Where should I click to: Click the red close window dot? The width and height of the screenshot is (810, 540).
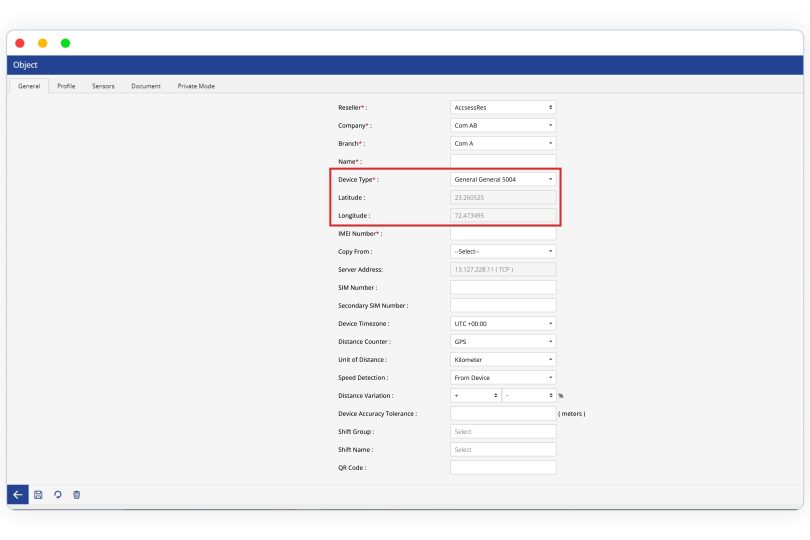coord(20,43)
